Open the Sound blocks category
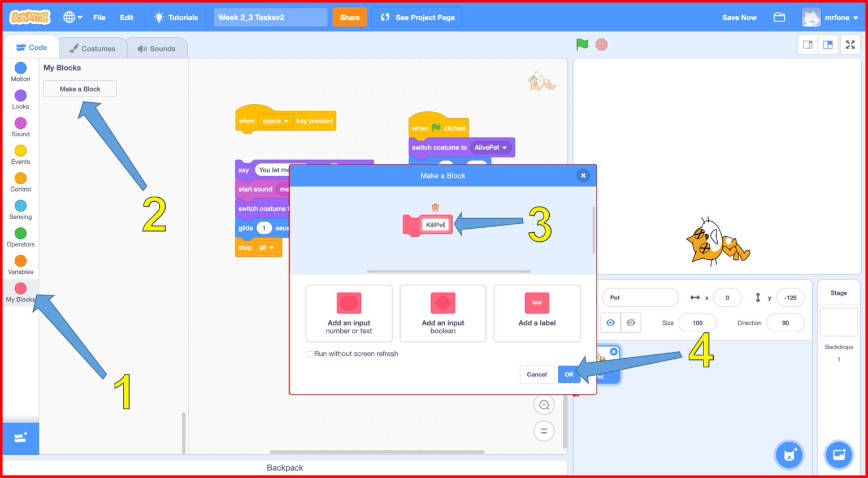 [20, 127]
